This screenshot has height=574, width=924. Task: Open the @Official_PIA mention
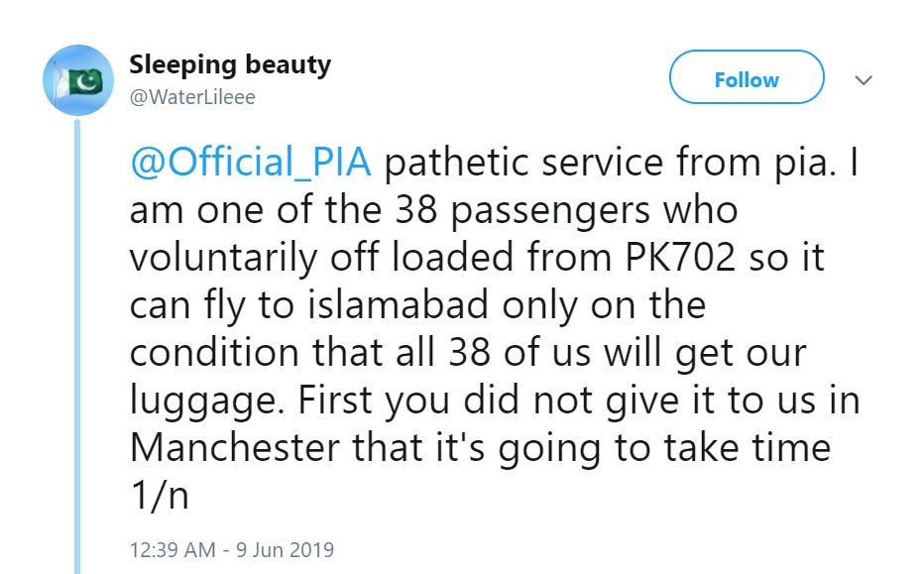point(251,164)
